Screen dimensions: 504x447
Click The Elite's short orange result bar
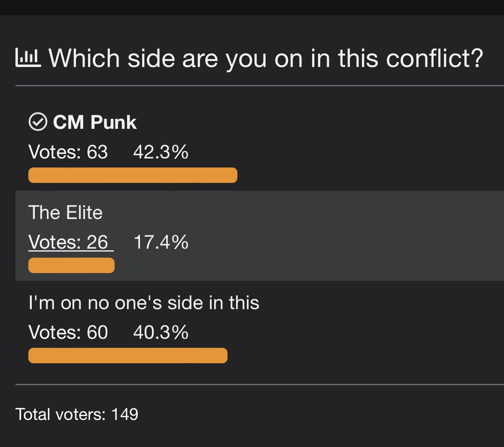tap(71, 265)
